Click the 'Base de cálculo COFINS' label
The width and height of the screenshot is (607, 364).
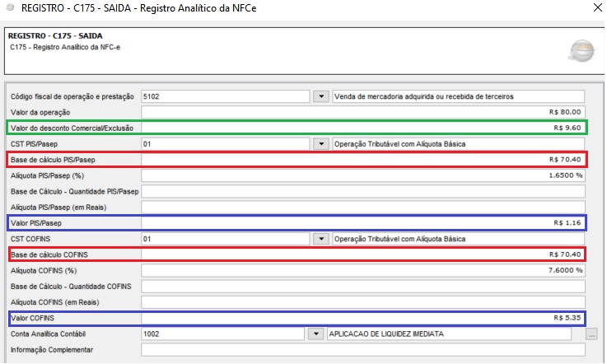[x=49, y=254]
